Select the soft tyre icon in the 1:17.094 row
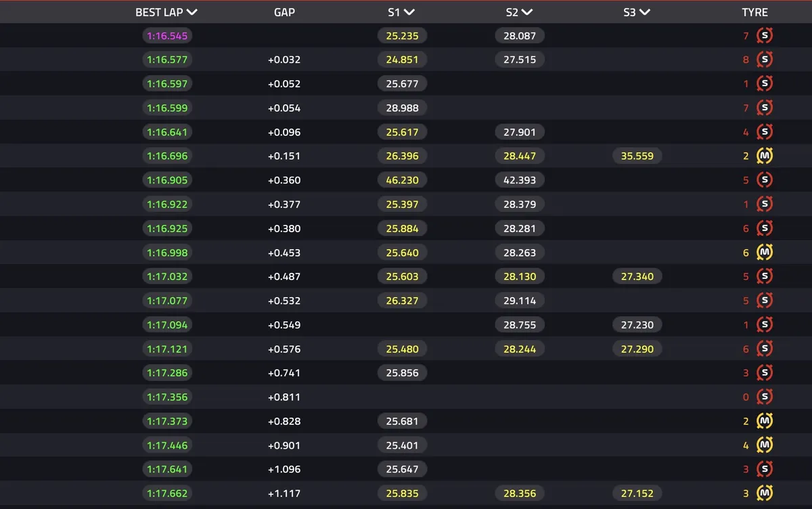This screenshot has height=509, width=812. (x=765, y=325)
